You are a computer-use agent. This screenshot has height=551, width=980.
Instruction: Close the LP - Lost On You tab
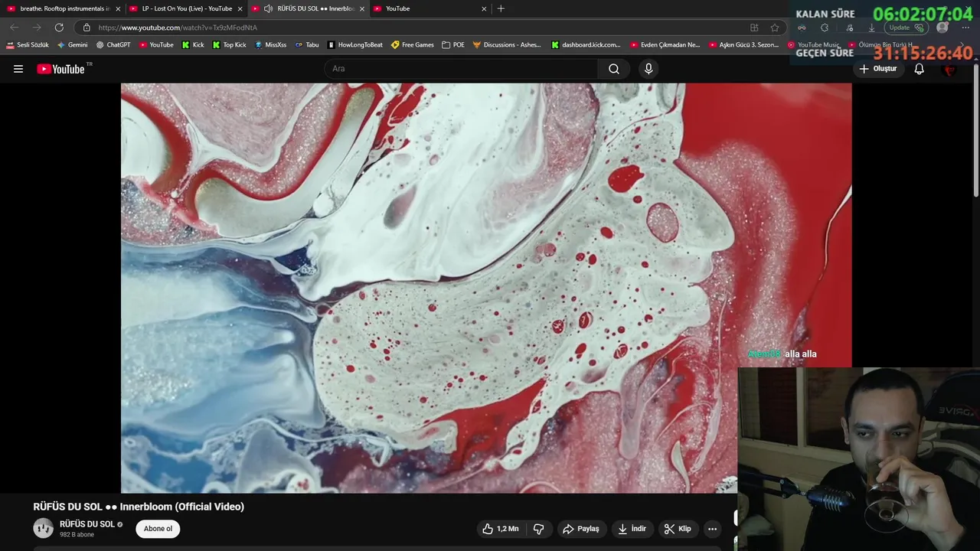click(240, 8)
